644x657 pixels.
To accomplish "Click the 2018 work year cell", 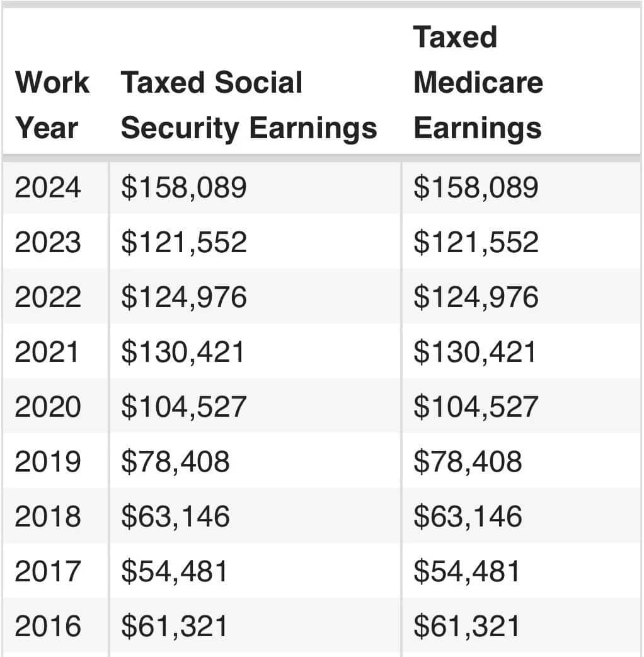I will point(49,516).
